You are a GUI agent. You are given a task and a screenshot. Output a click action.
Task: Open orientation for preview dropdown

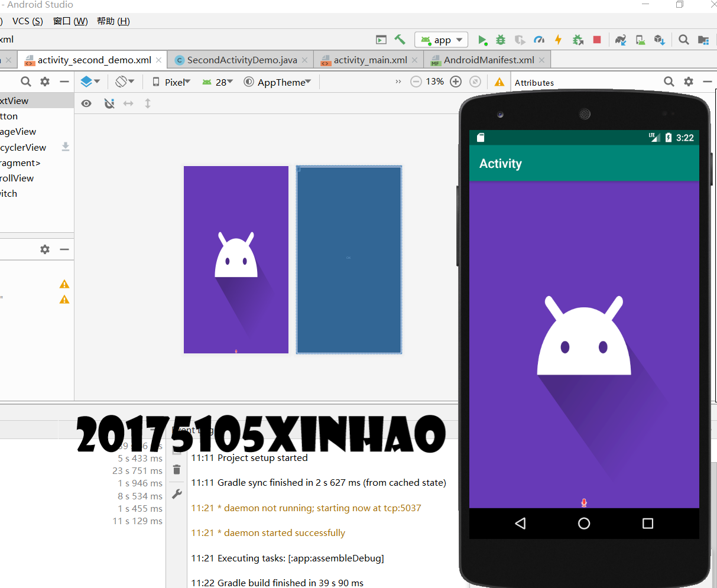pyautogui.click(x=125, y=82)
